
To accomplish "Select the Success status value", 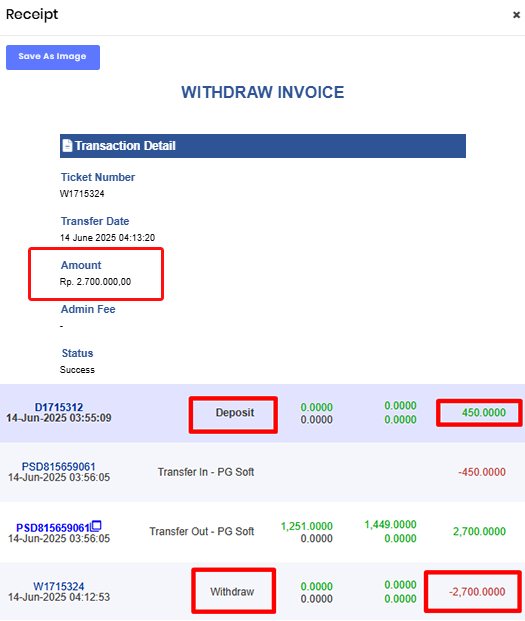I will pyautogui.click(x=77, y=370).
